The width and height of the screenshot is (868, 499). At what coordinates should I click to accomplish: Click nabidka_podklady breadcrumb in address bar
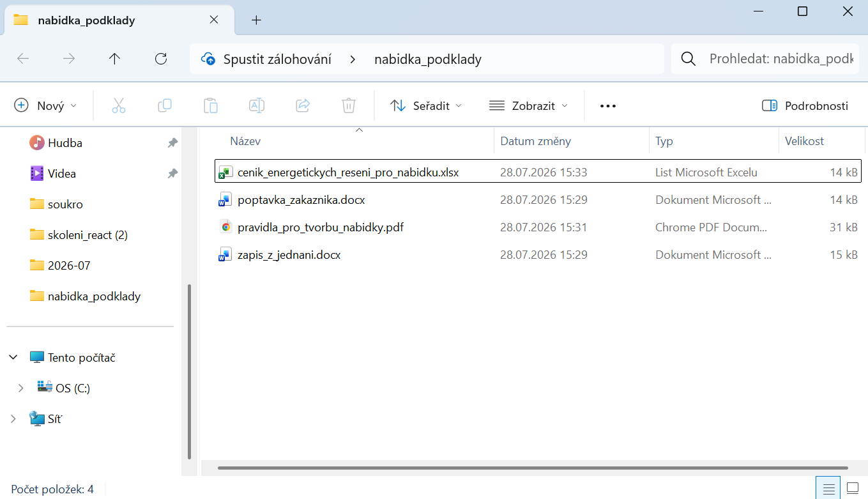click(428, 59)
